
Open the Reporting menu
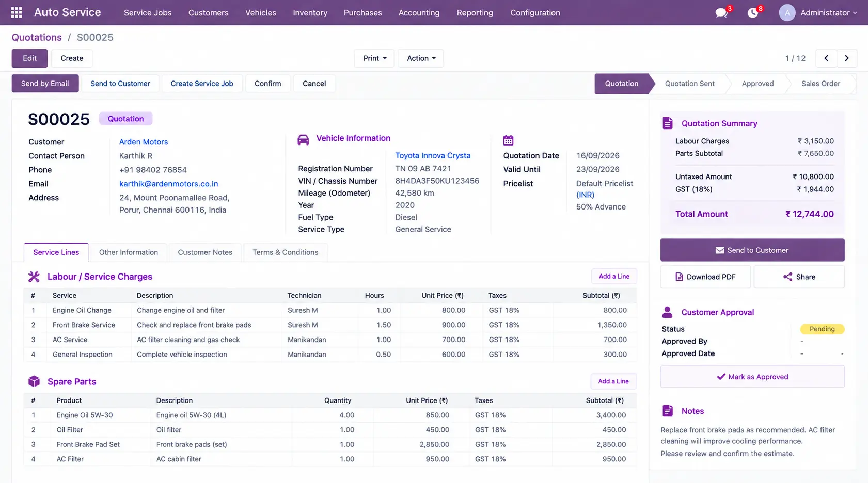click(475, 13)
